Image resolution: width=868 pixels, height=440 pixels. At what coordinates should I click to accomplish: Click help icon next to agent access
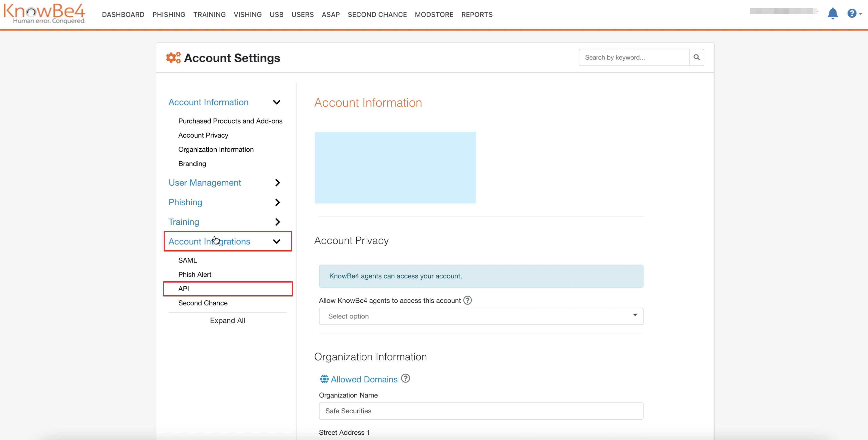pyautogui.click(x=467, y=300)
